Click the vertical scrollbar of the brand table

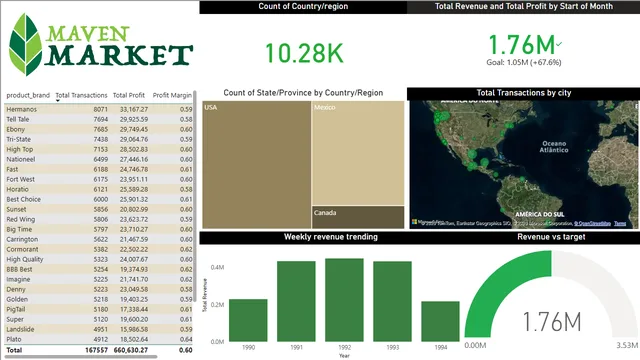coord(195,196)
